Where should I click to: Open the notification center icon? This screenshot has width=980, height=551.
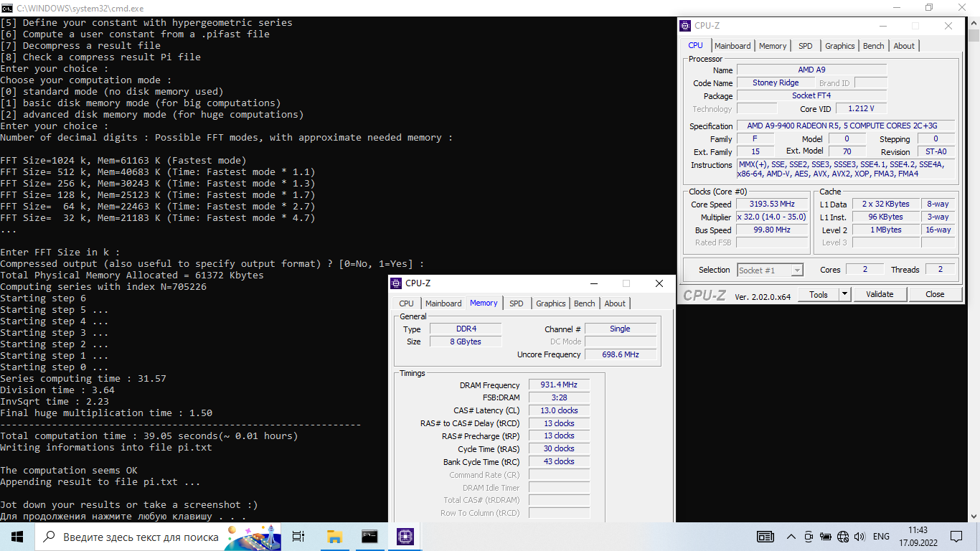[956, 537]
